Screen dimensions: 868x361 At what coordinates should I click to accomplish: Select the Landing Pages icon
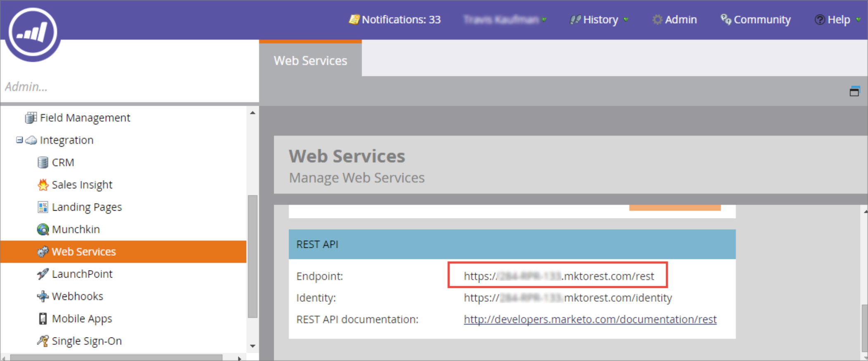(x=43, y=207)
